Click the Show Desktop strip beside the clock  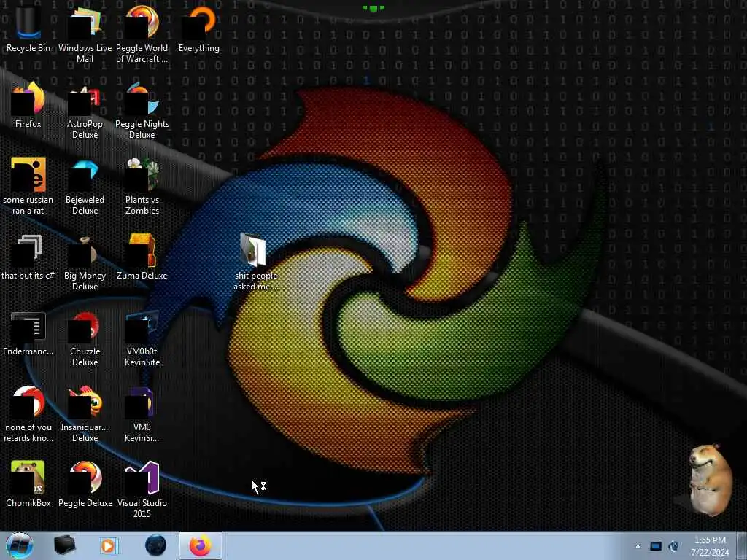pyautogui.click(x=741, y=546)
